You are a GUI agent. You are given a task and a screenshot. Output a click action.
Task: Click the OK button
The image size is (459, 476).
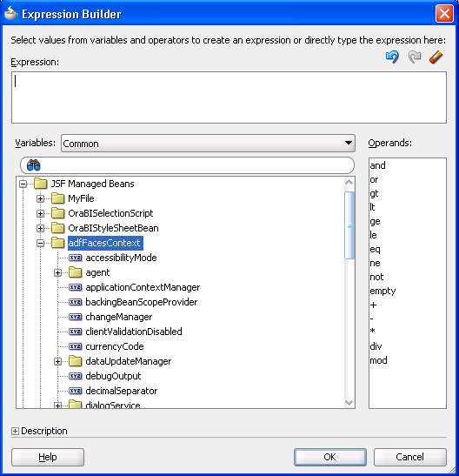tap(330, 457)
